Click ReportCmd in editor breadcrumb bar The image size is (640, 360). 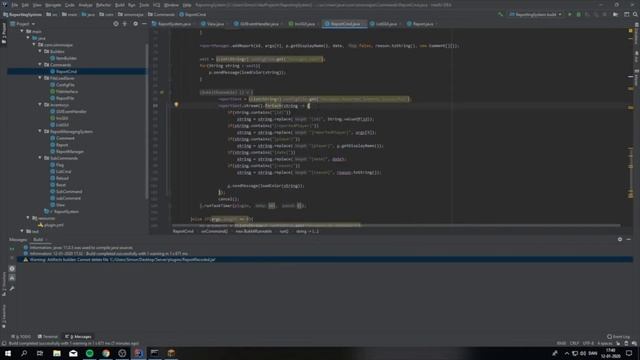coord(183,231)
